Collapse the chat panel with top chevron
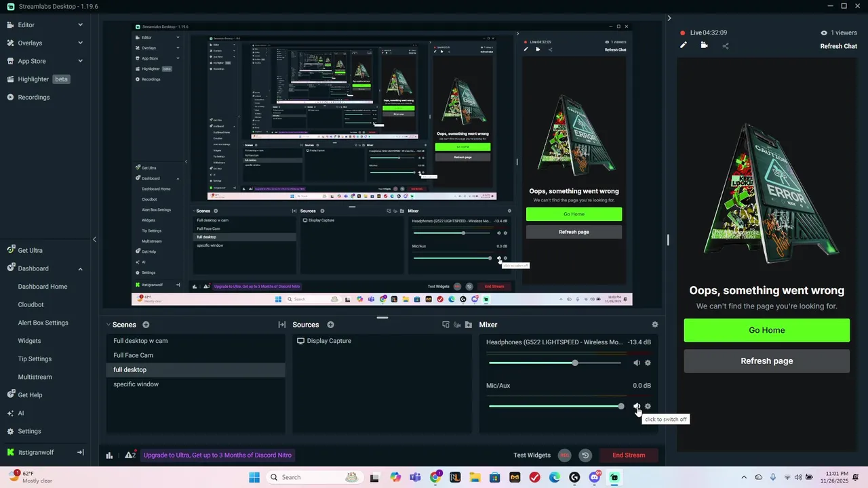 tap(669, 18)
